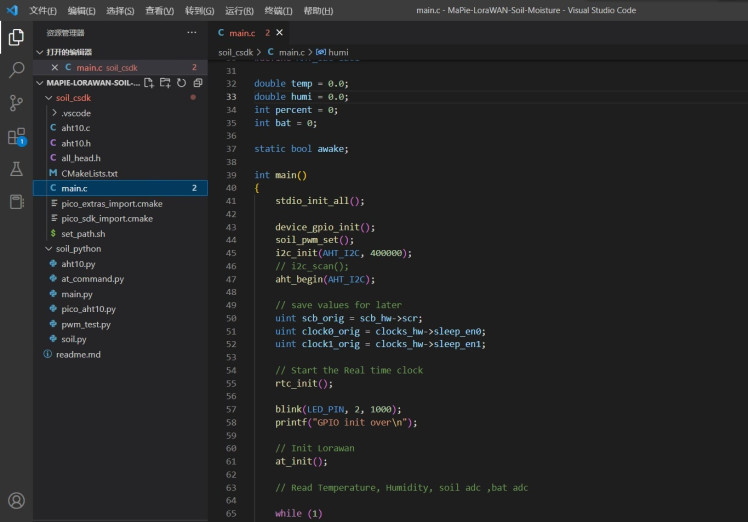Open the Testing flask icon
This screenshot has height=522, width=748.
pyautogui.click(x=16, y=169)
